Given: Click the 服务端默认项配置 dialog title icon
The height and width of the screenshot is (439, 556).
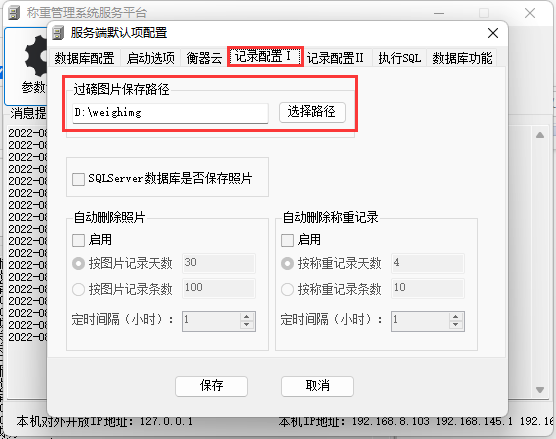Looking at the screenshot, I should 58,33.
